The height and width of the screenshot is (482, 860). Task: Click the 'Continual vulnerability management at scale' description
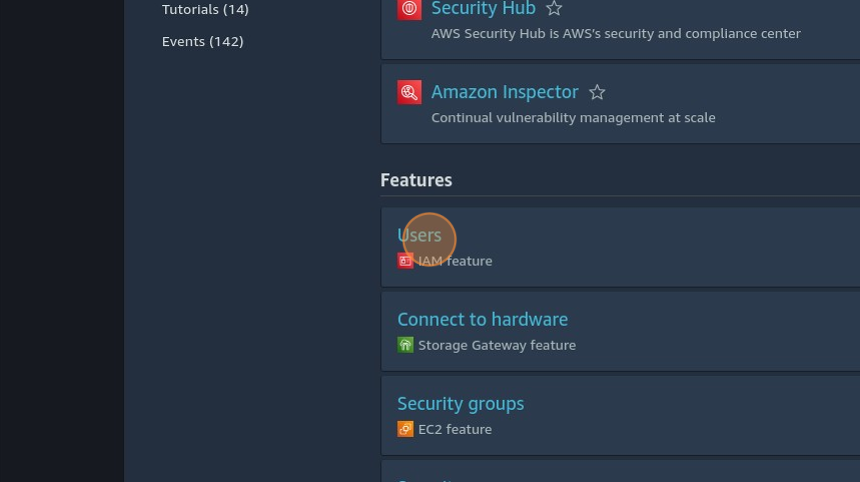[573, 118]
